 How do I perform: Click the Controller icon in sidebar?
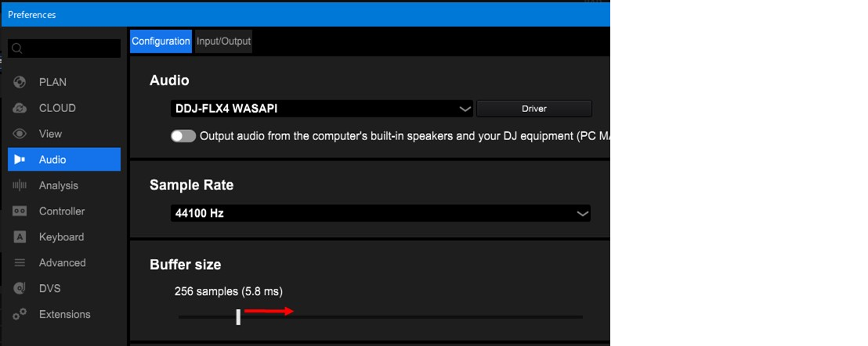[x=20, y=211]
